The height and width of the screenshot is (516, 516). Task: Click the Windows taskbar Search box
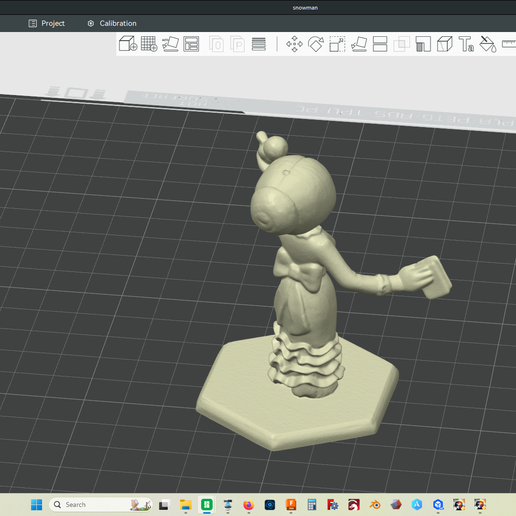100,505
